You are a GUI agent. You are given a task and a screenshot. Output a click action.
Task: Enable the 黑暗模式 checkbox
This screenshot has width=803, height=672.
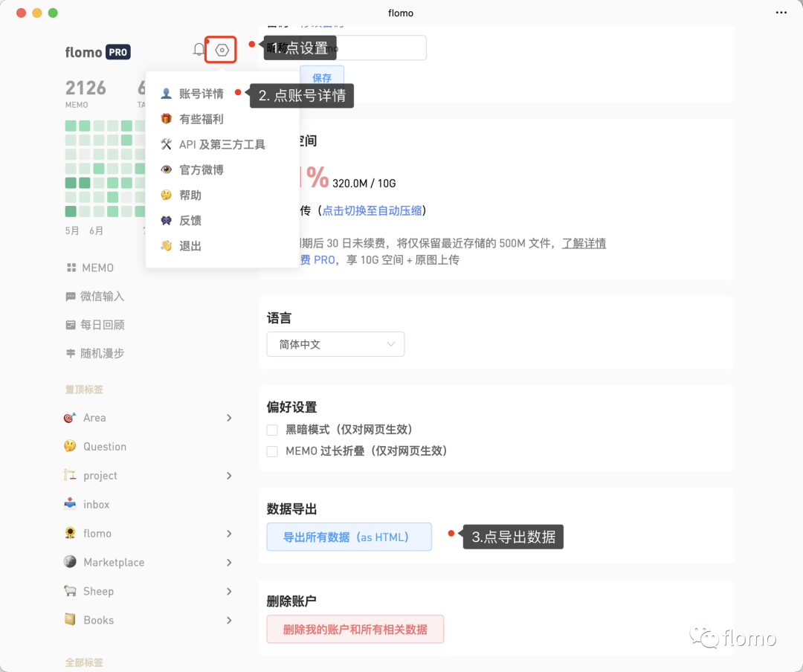click(272, 430)
